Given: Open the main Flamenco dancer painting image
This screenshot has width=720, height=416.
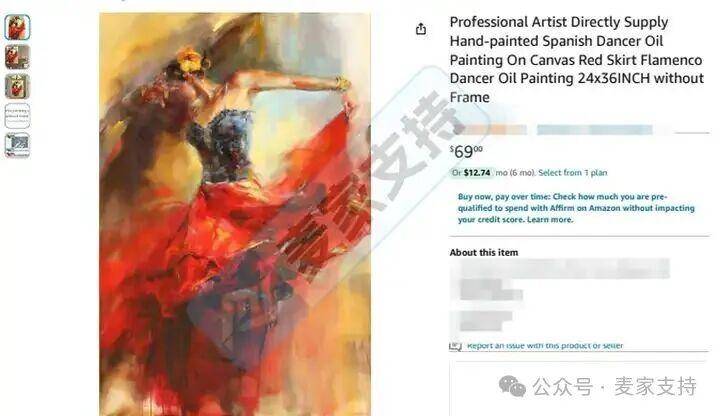Looking at the screenshot, I should 235,214.
